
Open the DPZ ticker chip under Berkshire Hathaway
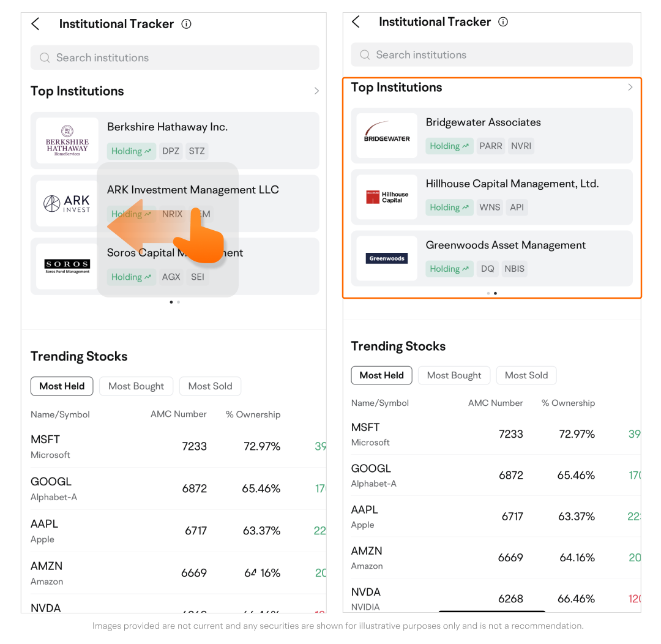(171, 151)
